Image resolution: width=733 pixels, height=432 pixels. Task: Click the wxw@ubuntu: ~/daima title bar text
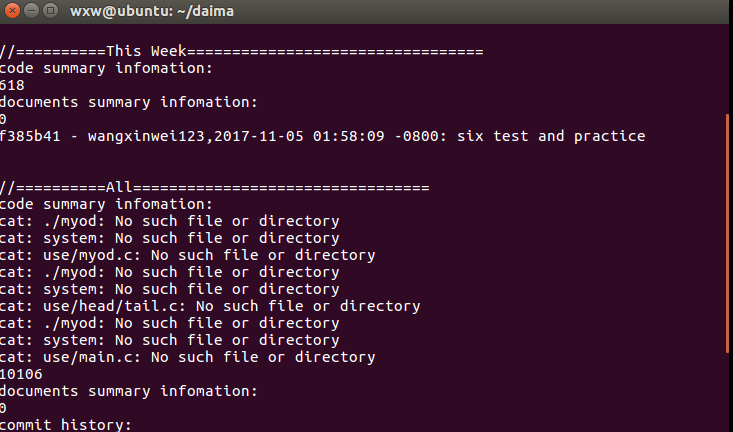click(152, 11)
